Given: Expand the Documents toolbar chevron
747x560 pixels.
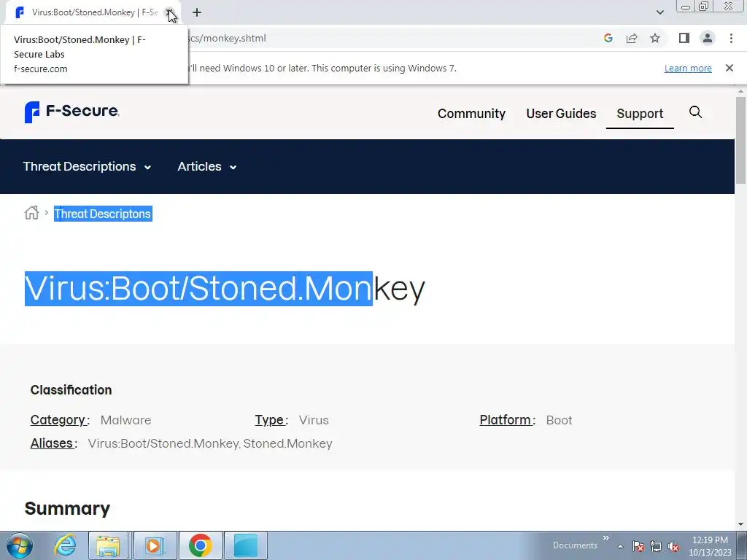Looking at the screenshot, I should point(606,538).
